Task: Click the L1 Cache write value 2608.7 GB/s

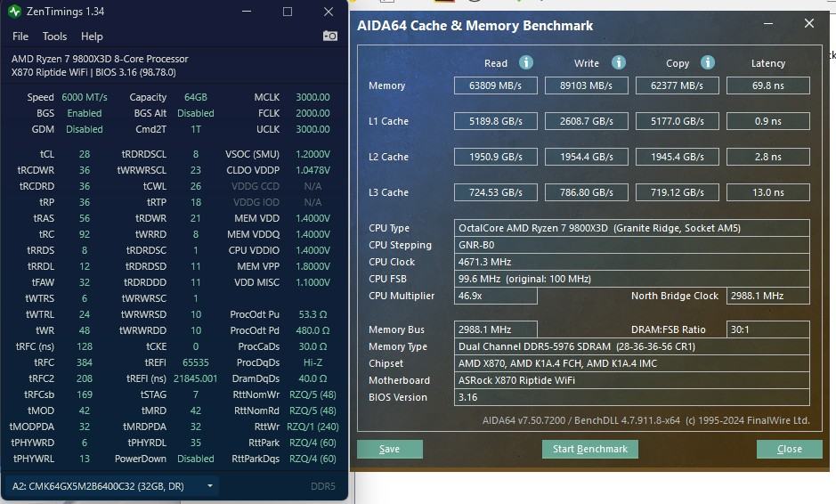Action: coord(586,121)
